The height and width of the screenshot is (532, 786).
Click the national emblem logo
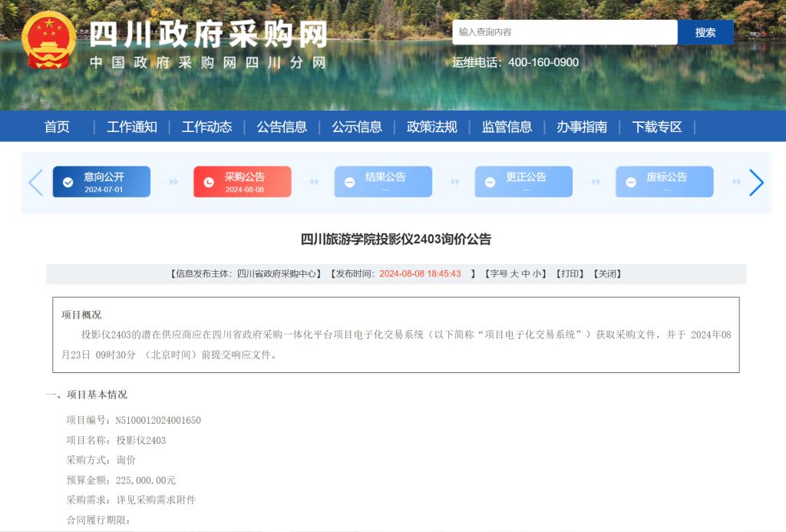click(48, 40)
